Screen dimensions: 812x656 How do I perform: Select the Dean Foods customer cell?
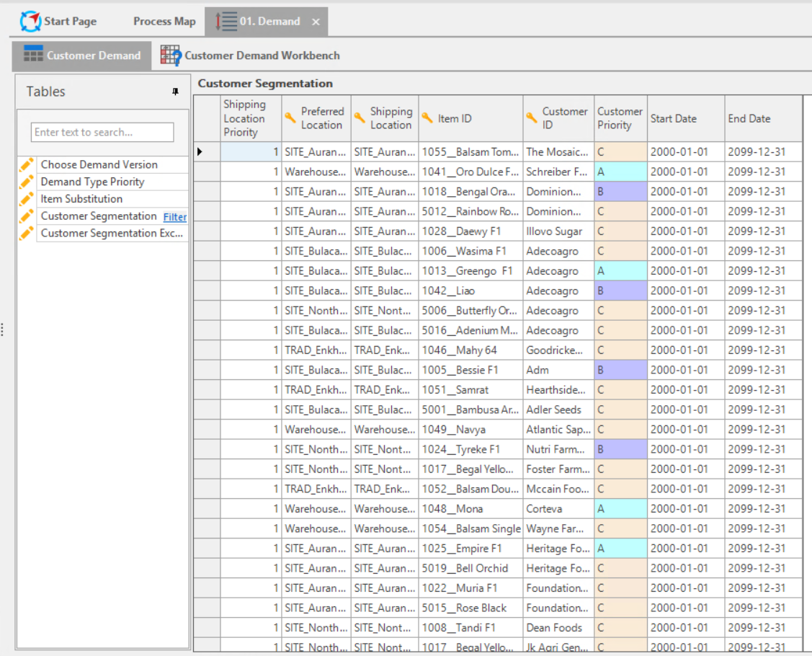(x=559, y=627)
